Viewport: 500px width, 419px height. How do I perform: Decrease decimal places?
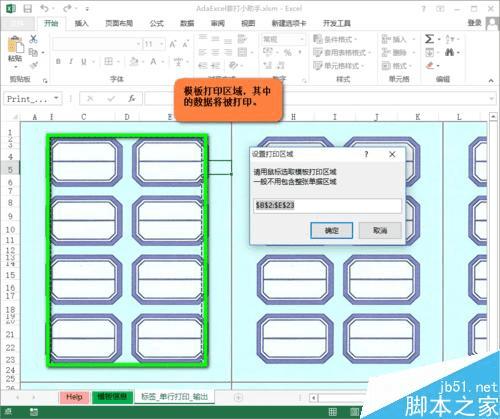coord(280,65)
